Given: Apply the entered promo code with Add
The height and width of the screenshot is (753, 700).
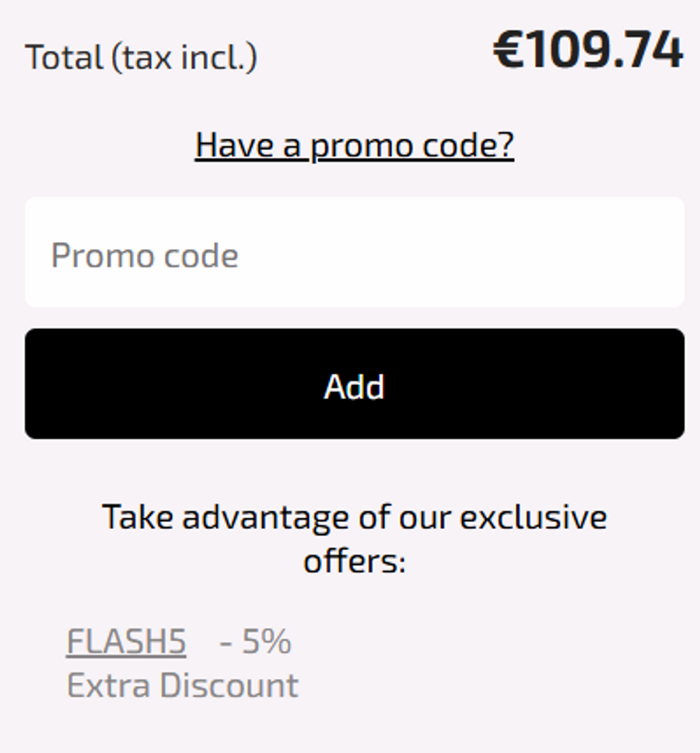Looking at the screenshot, I should [354, 384].
